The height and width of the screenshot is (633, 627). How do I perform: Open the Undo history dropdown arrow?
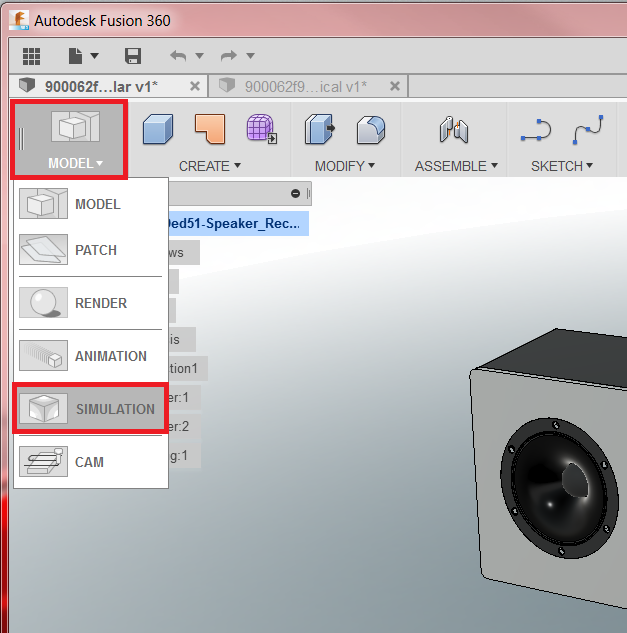pyautogui.click(x=199, y=56)
